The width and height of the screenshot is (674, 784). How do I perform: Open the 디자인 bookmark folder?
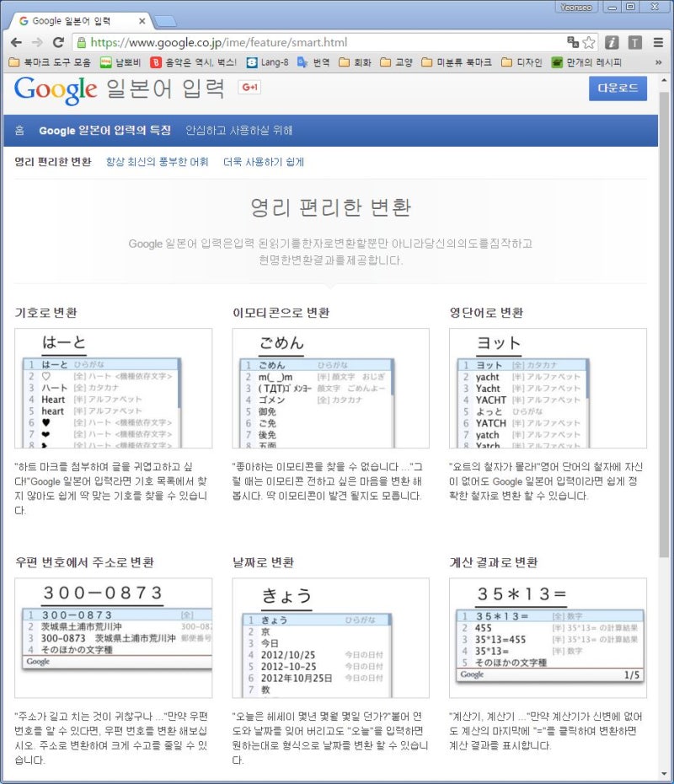point(522,62)
